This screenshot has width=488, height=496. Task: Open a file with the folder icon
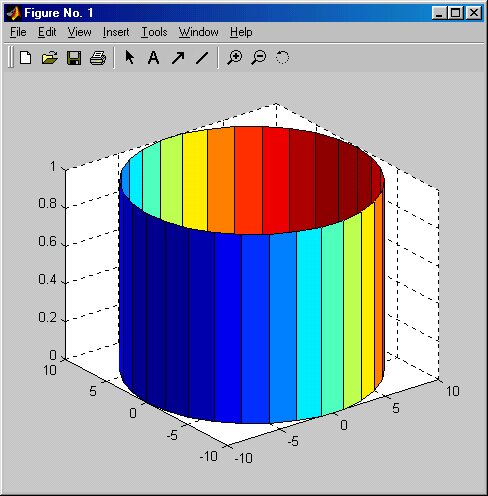click(50, 58)
